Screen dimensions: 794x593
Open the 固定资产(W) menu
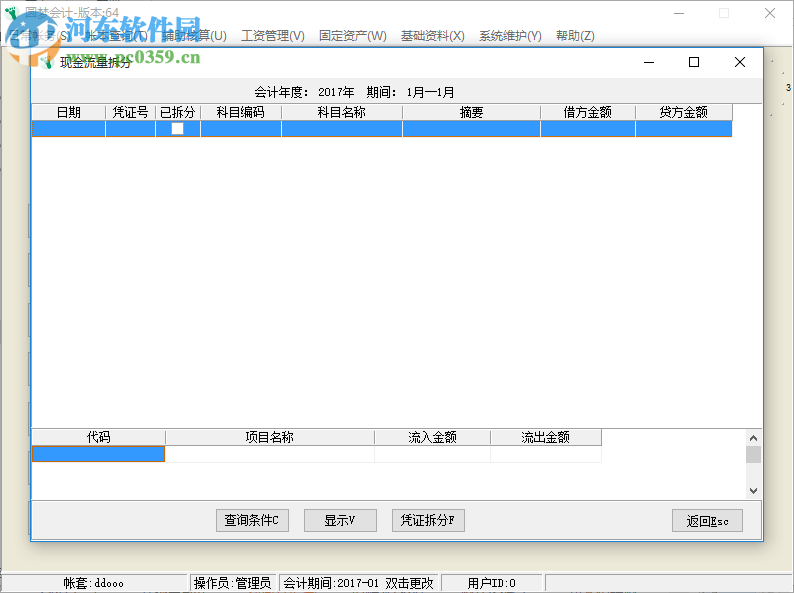(352, 36)
